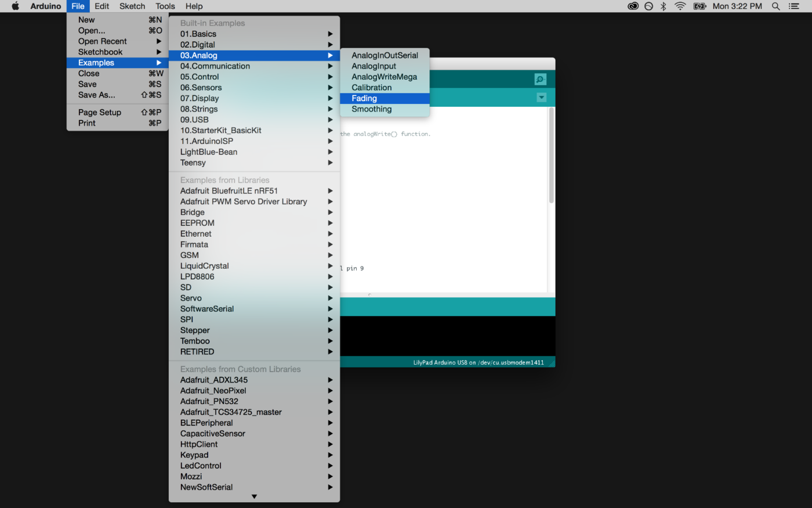Choose Close from the File menu
This screenshot has width=812, height=508.
click(117, 73)
